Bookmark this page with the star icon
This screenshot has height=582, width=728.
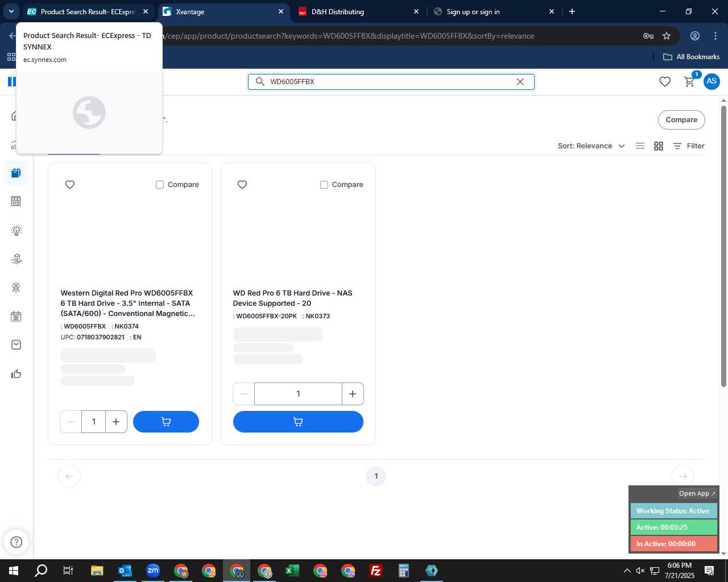pos(667,36)
